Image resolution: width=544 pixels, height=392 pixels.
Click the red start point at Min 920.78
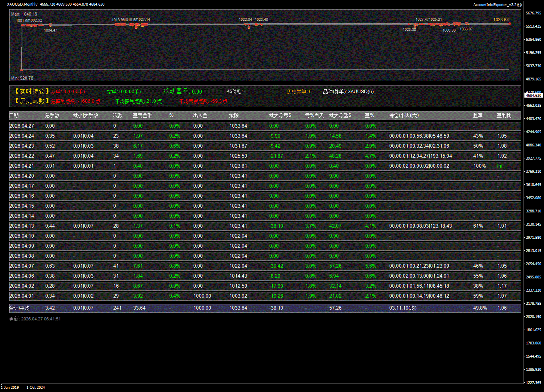[x=22, y=70]
